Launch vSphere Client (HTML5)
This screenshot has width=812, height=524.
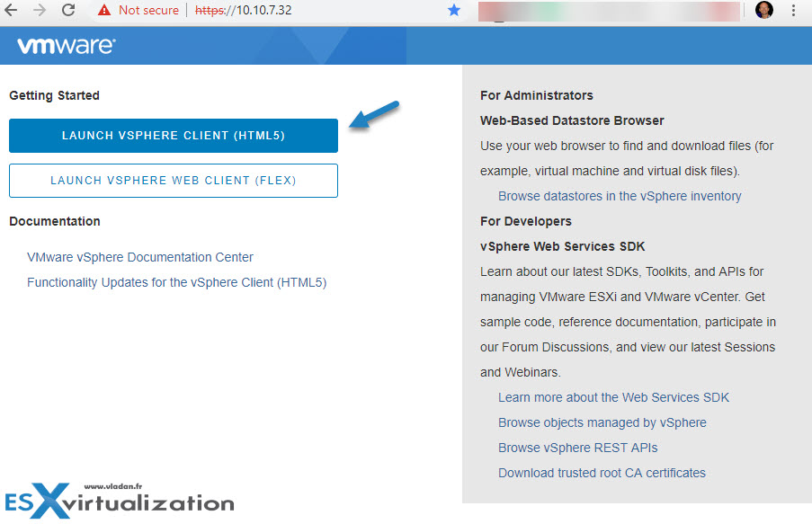174,136
